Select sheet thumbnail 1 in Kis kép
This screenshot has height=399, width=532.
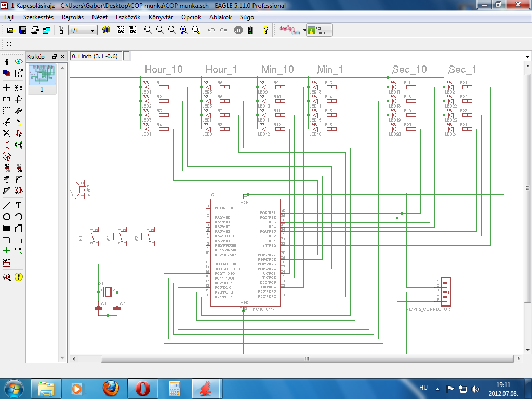42,79
